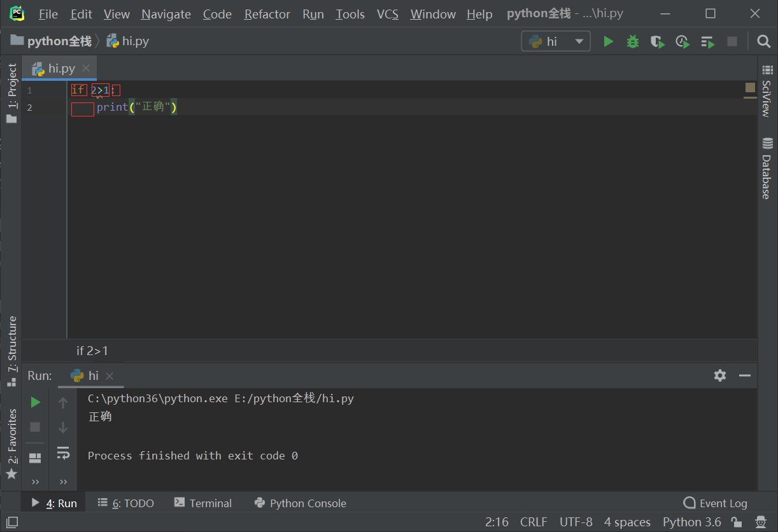Run hi with coverage
The image size is (778, 532).
pos(658,41)
